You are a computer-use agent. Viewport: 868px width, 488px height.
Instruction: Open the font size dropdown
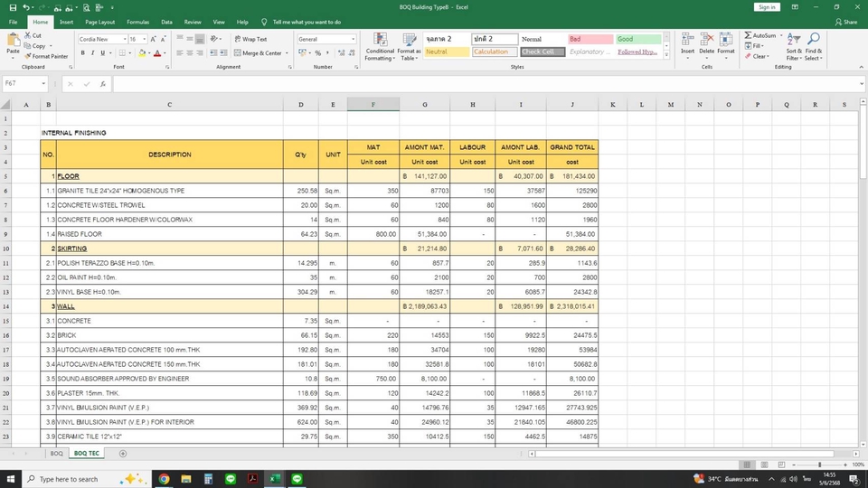click(145, 39)
